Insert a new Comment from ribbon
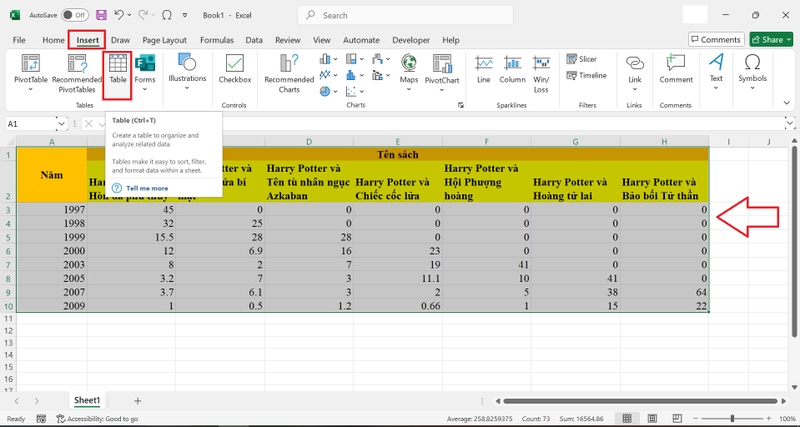The width and height of the screenshot is (800, 427). point(676,69)
